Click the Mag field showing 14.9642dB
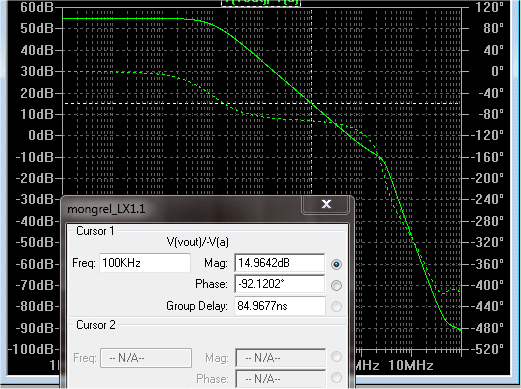521x389 pixels. click(280, 263)
